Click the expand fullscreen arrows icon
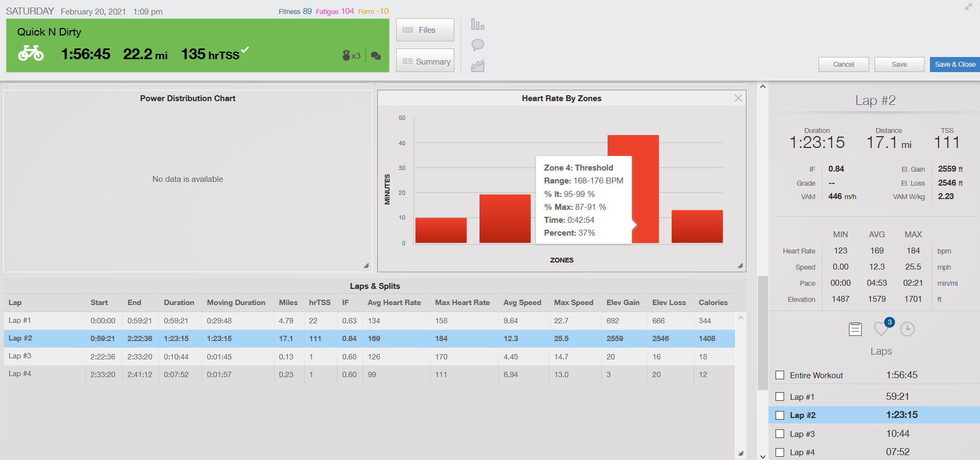This screenshot has width=980, height=460. coord(968,7)
